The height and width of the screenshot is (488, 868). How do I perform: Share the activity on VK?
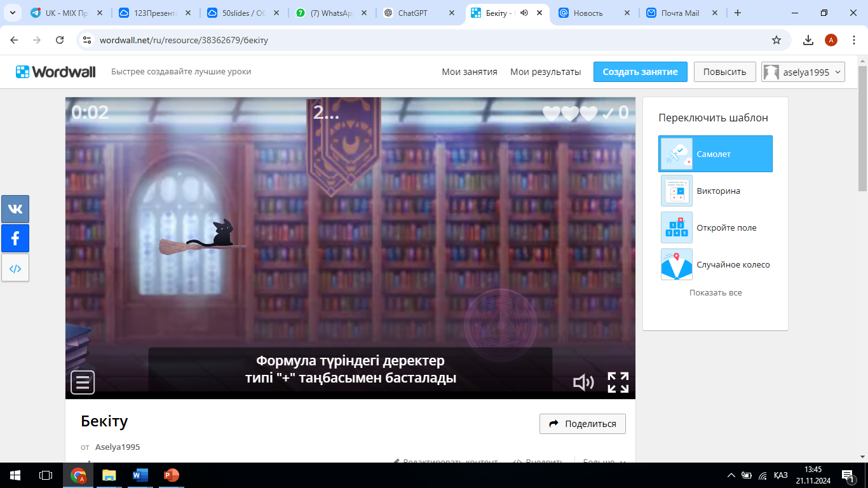[15, 209]
